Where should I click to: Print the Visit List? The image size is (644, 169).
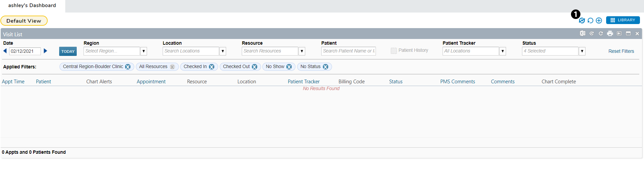tap(610, 34)
